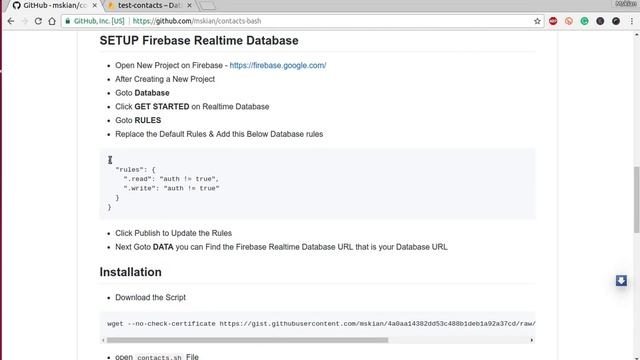Click the 'Click GET STARTED on Realtime Database' line
Viewport: 640px width, 360px height.
(192, 107)
